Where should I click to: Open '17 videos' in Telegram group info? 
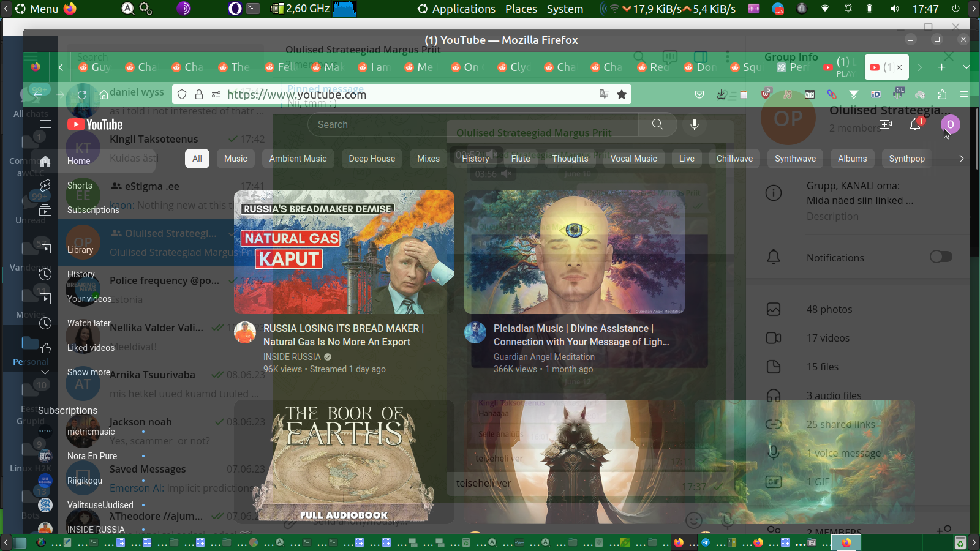828,338
